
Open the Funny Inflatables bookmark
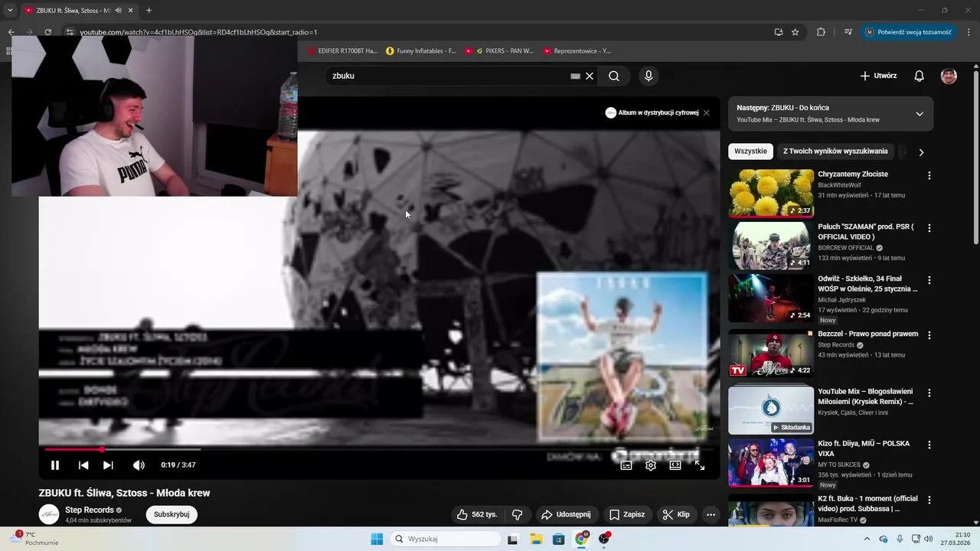(421, 51)
